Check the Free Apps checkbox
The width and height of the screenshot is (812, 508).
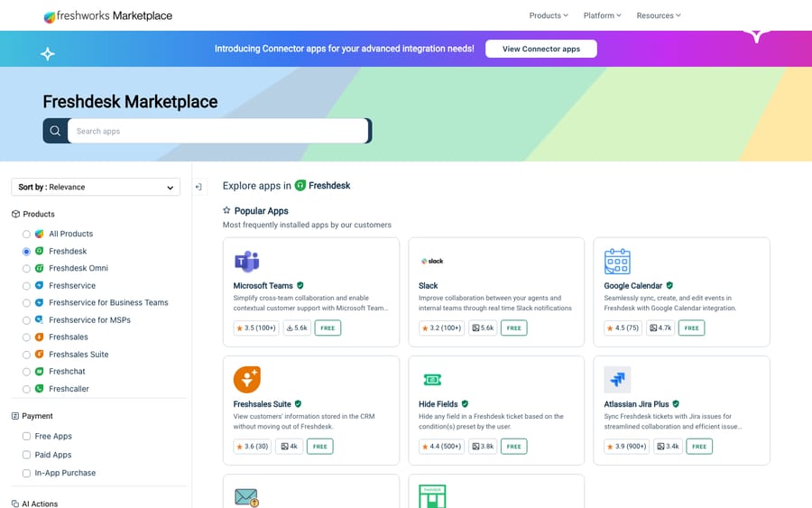[x=26, y=436]
